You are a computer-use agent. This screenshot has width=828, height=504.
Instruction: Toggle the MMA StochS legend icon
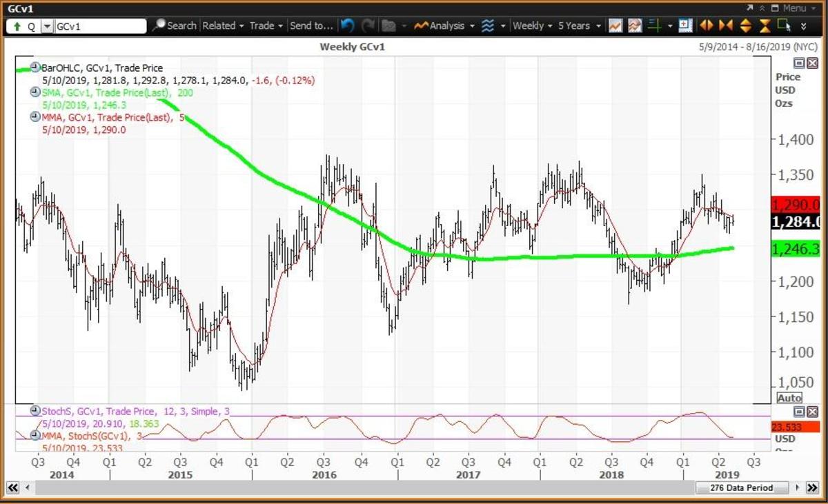34,435
